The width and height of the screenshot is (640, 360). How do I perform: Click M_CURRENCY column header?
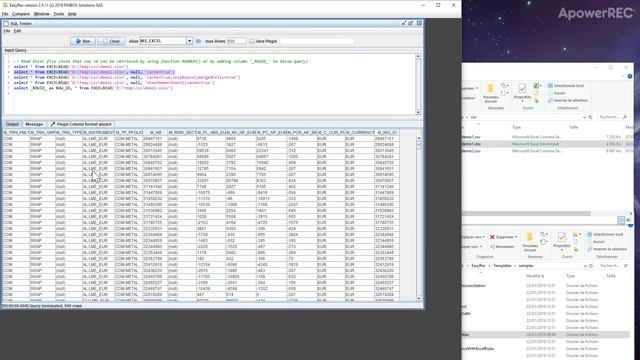click(359, 133)
